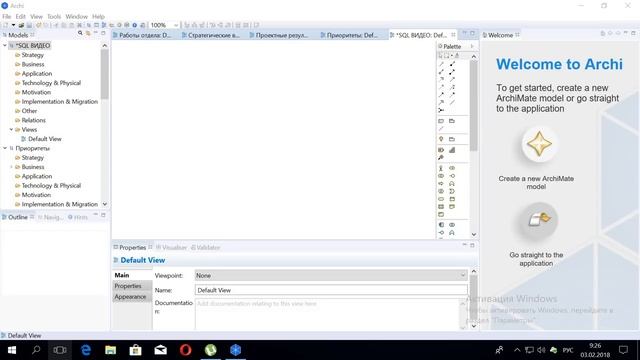
Task: Open File Explorer from the taskbar
Action: point(111,350)
